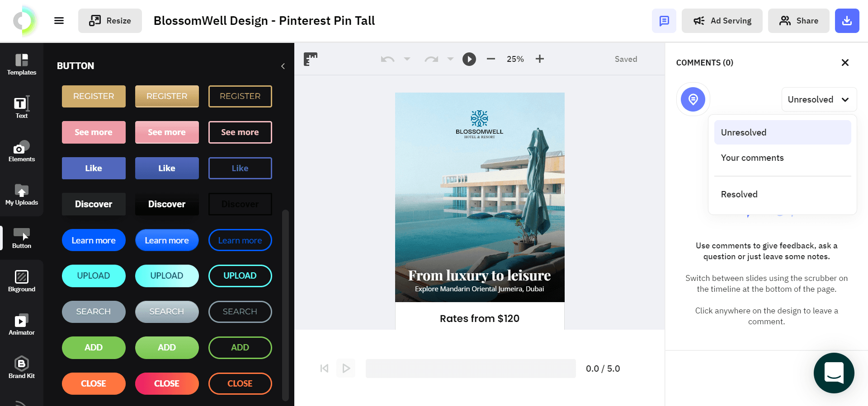This screenshot has width=868, height=406.
Task: Add the outlined Like button
Action: click(x=240, y=168)
